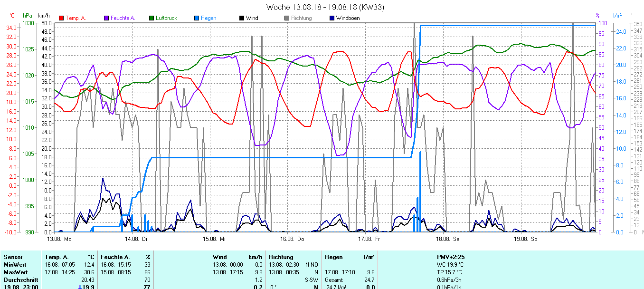644x289 pixels.
Task: Click the green Luftdruck legend square
Action: (152, 18)
